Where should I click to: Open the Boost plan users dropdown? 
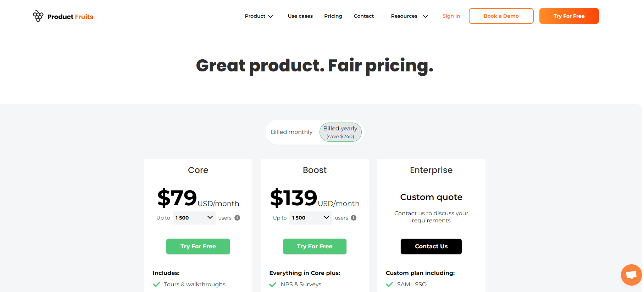pos(310,218)
